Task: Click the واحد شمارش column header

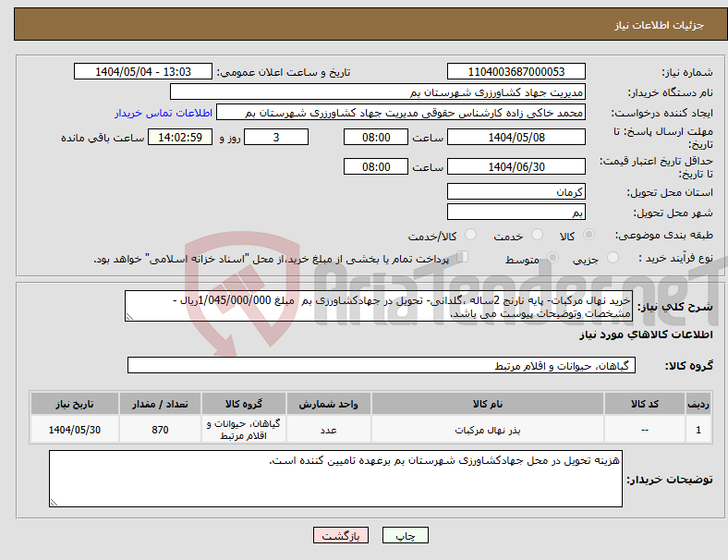Action: [x=329, y=404]
